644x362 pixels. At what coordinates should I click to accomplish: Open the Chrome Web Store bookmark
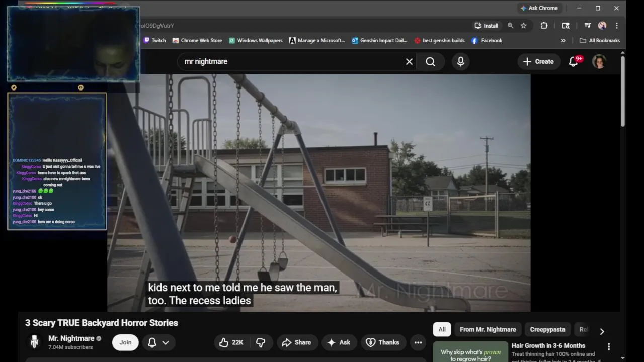pos(197,41)
